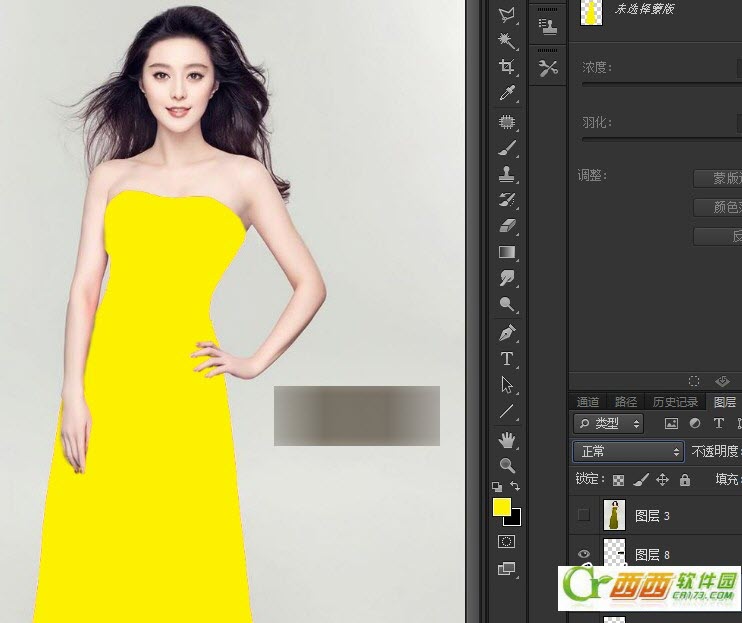
Task: Show hidden layer 图层 3
Action: coord(584,516)
